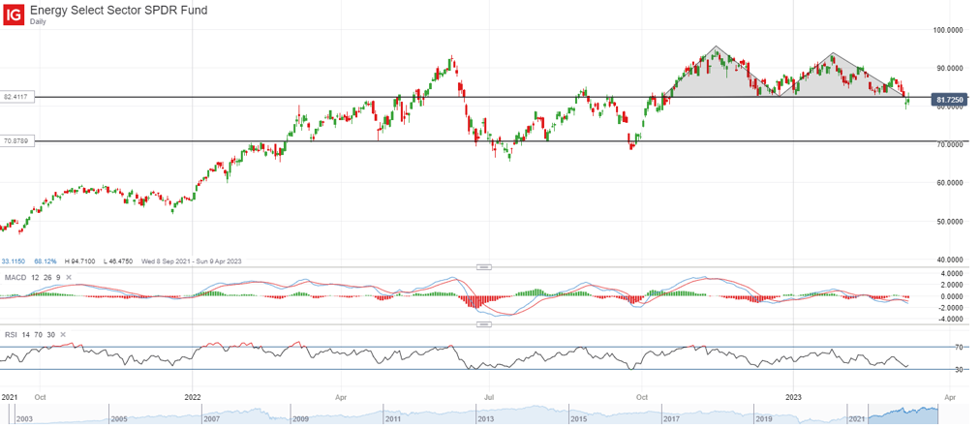Click the 2022 label on the time axis
Viewport: 980px width, 429px height.
tap(193, 396)
